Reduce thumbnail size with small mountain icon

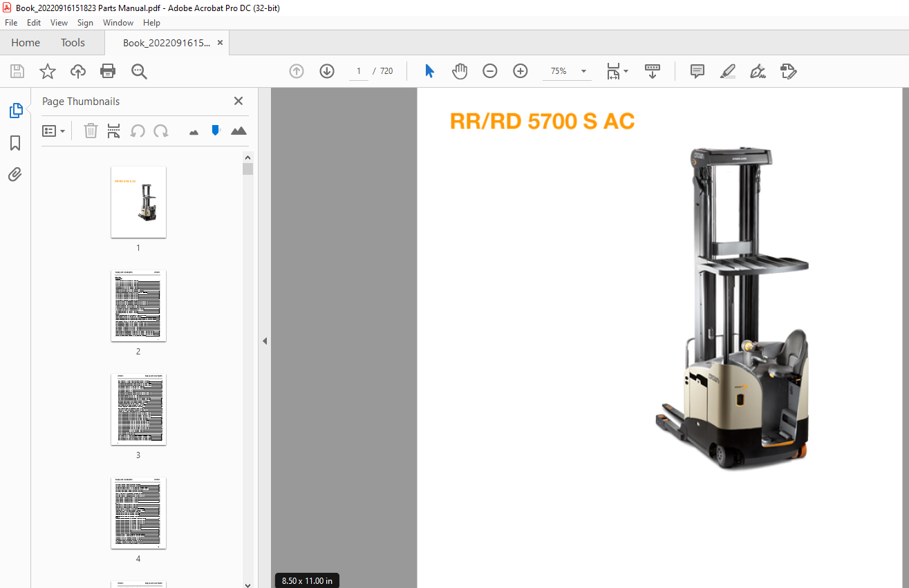(x=194, y=132)
